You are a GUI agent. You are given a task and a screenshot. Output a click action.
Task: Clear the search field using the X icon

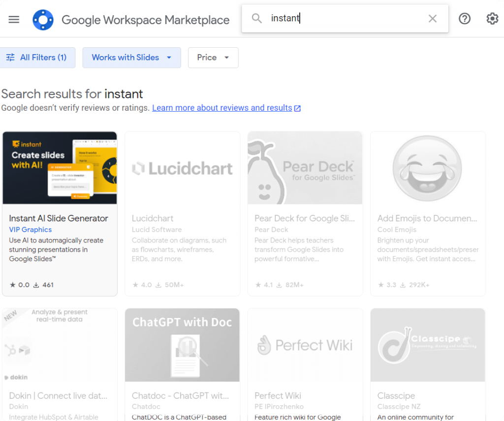coord(433,18)
